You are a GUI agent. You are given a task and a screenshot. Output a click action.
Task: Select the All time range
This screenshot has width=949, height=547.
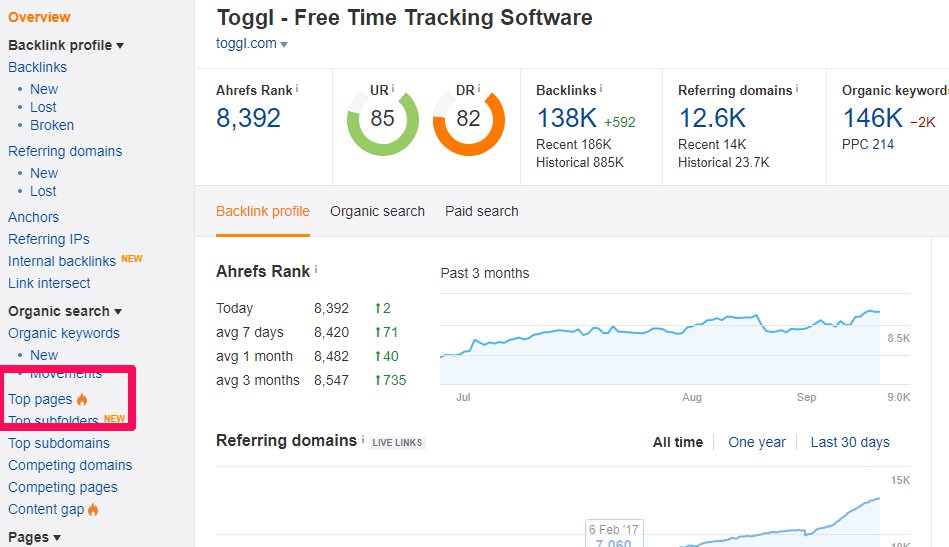pyautogui.click(x=677, y=442)
